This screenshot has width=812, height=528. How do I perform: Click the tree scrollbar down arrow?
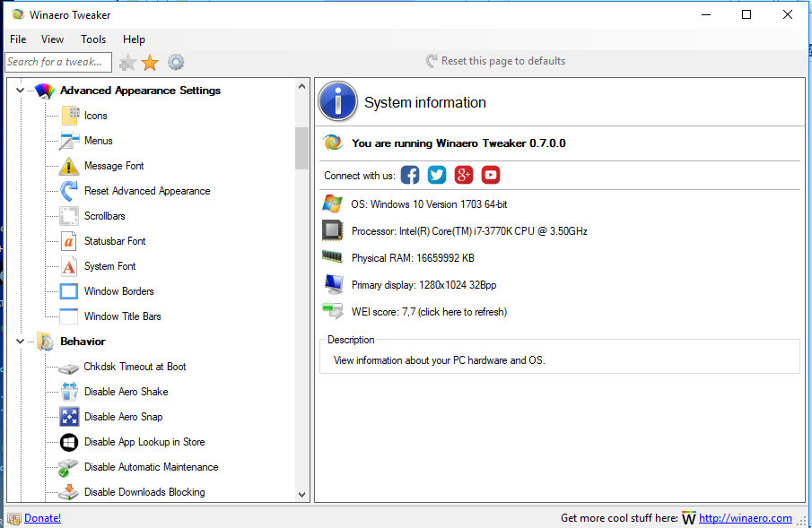(301, 494)
